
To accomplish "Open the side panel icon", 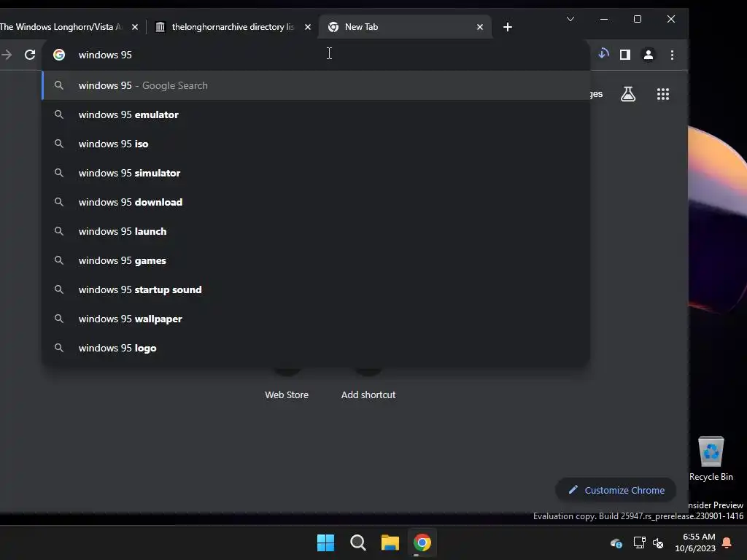I will pyautogui.click(x=625, y=55).
